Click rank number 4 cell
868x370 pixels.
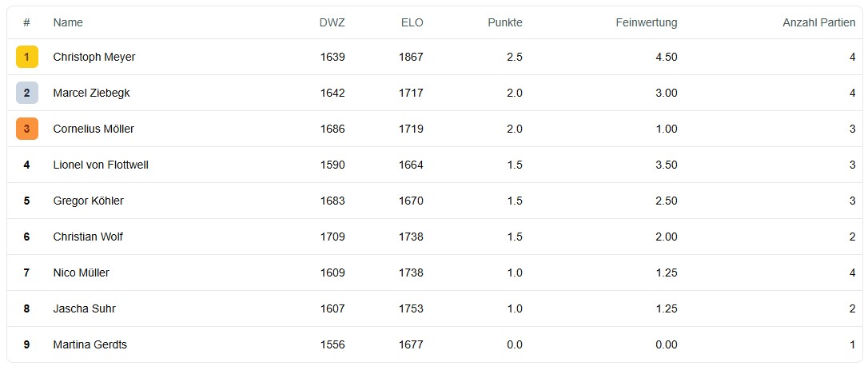click(x=27, y=165)
